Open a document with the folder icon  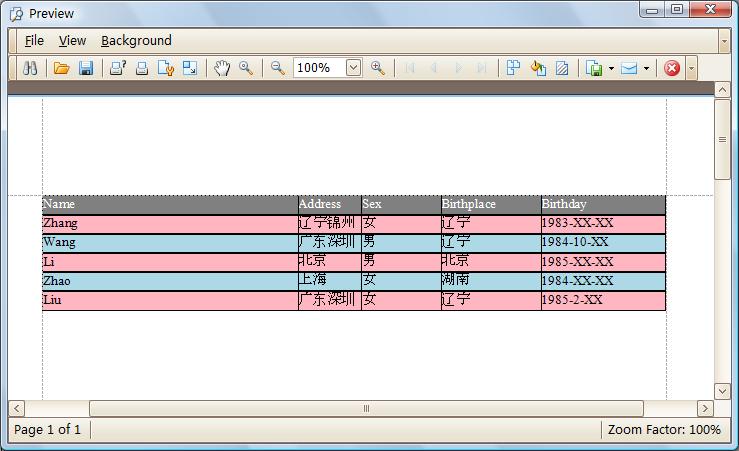tap(61, 68)
